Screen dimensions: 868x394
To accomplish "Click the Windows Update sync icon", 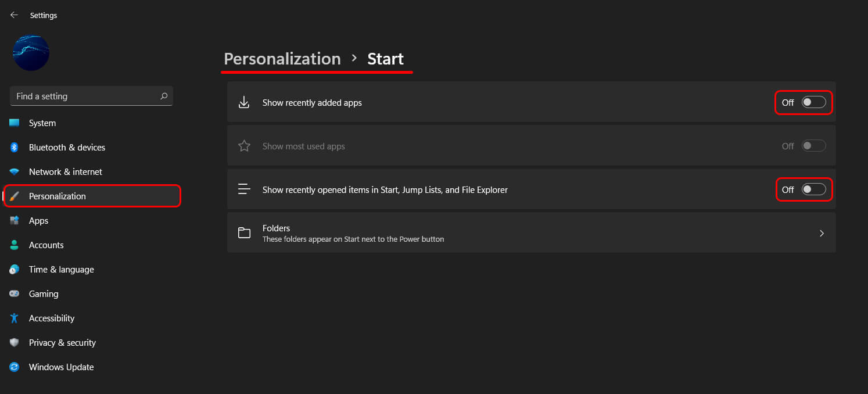I will (15, 367).
